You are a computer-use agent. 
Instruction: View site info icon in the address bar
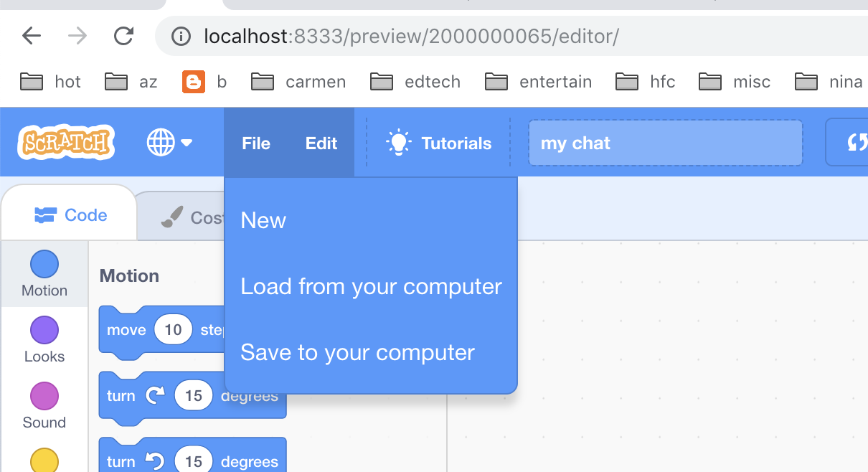[x=181, y=36]
